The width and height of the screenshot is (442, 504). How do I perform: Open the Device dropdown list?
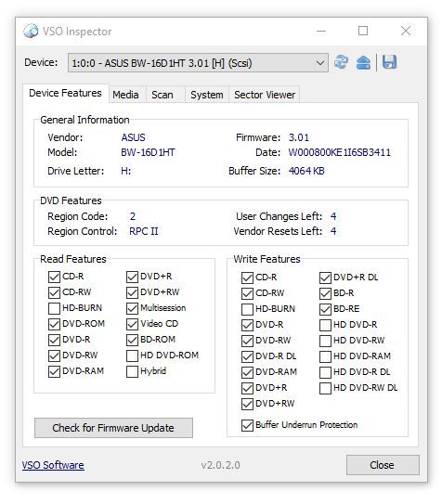click(198, 63)
